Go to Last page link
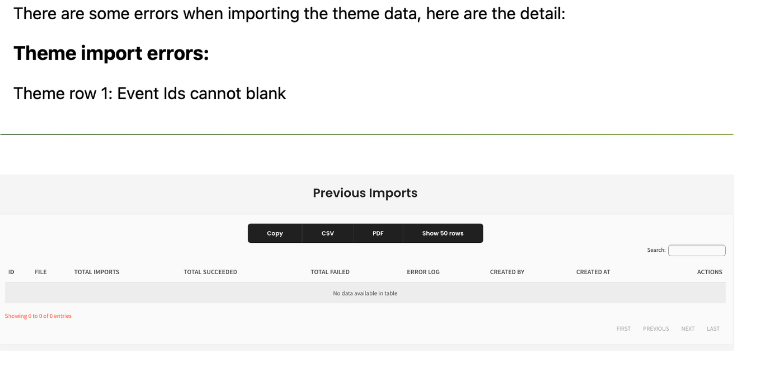The image size is (766, 369). (713, 328)
